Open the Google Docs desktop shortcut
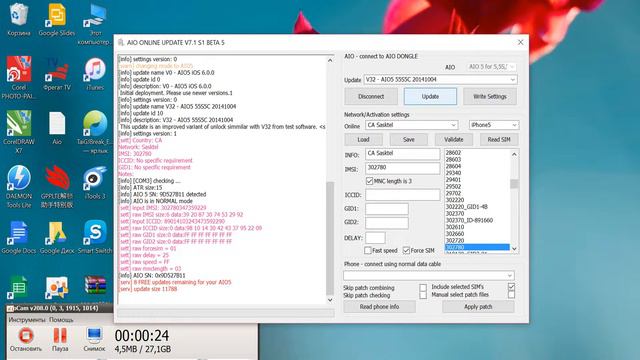 click(18, 238)
